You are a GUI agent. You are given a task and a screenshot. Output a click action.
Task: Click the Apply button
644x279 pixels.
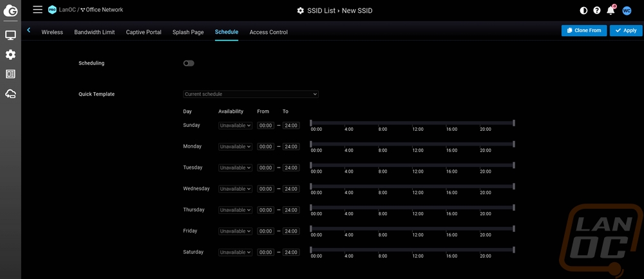click(626, 30)
